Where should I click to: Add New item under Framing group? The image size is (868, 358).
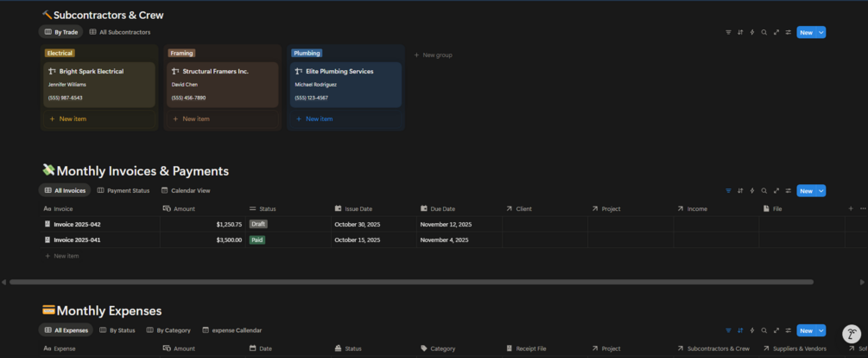click(x=223, y=118)
